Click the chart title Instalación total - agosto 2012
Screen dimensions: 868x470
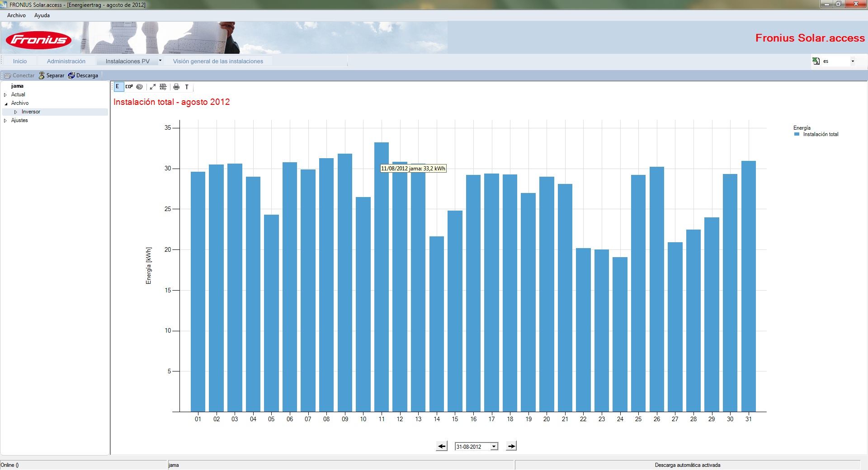(172, 102)
